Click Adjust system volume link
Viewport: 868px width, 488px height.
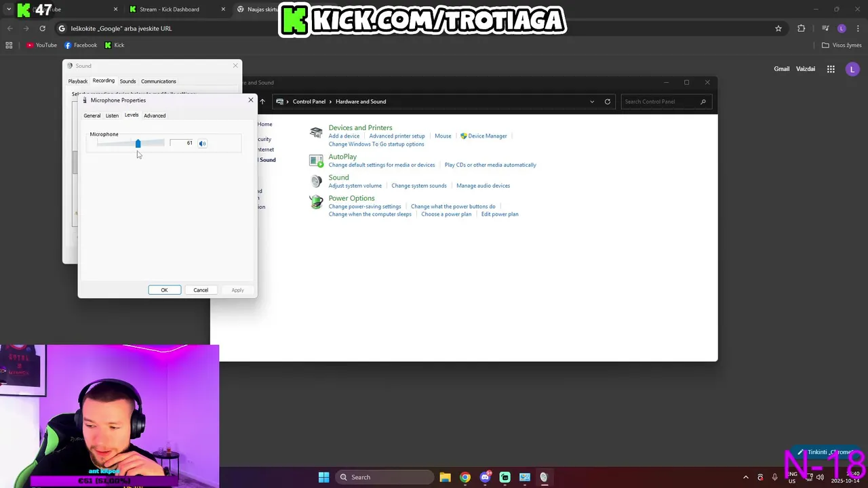[x=355, y=186]
